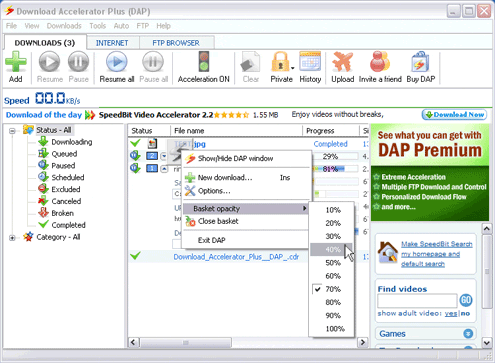Click the Pause toolbar icon
This screenshot has width=495, height=363.
[78, 62]
